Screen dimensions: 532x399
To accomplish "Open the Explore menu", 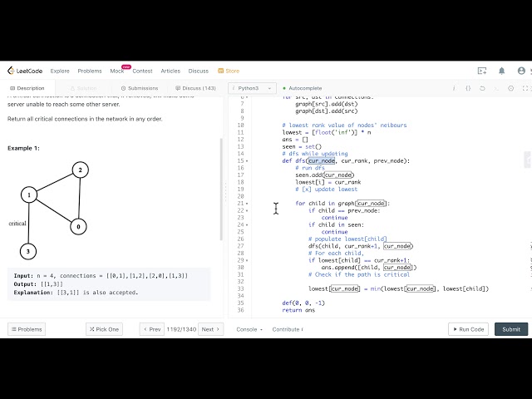I will (x=60, y=71).
